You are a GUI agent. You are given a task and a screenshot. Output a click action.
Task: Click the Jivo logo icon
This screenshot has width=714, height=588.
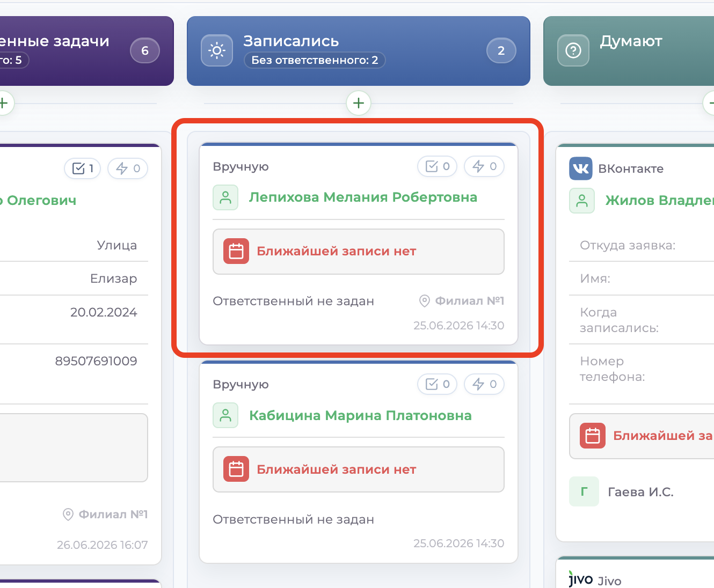[581, 579]
